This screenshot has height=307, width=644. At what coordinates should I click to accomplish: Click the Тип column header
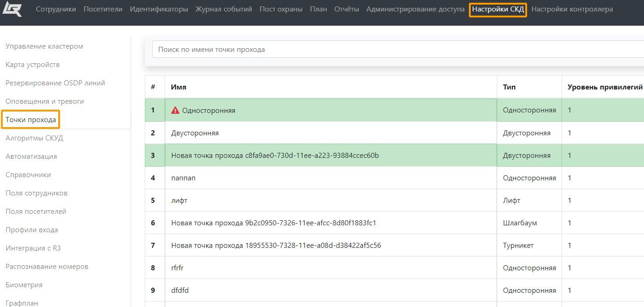pyautogui.click(x=509, y=87)
